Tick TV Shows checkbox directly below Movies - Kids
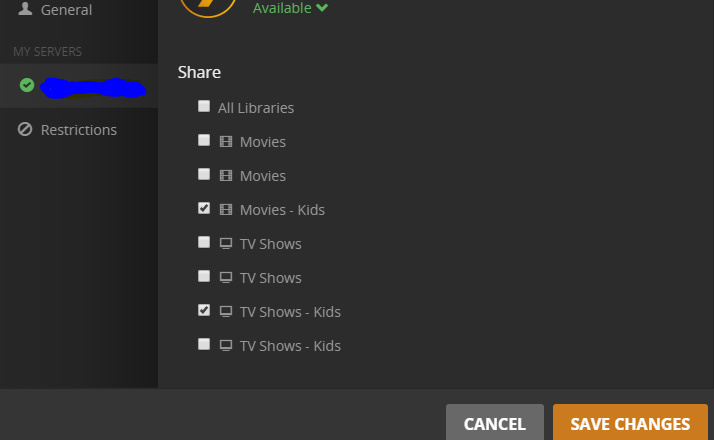 point(204,242)
